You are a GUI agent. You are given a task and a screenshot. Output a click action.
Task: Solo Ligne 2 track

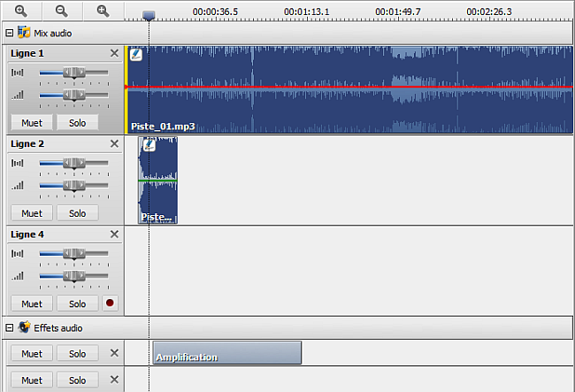[77, 213]
